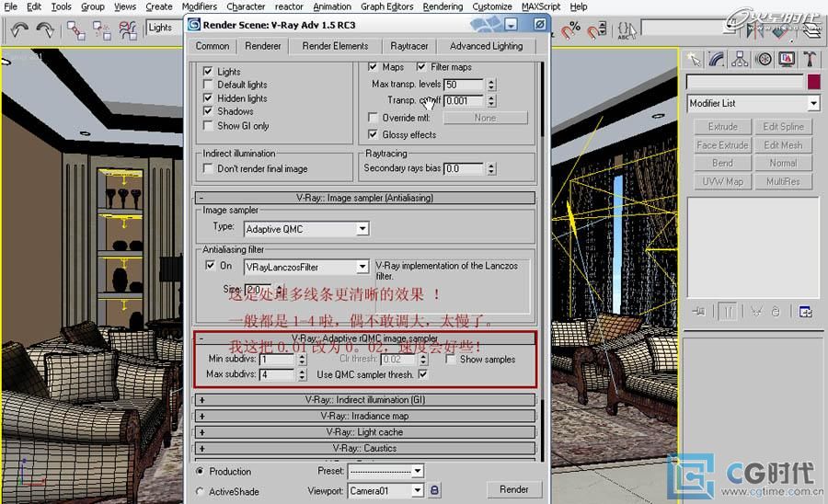Click the Redo arrow in main toolbar

pos(45,29)
